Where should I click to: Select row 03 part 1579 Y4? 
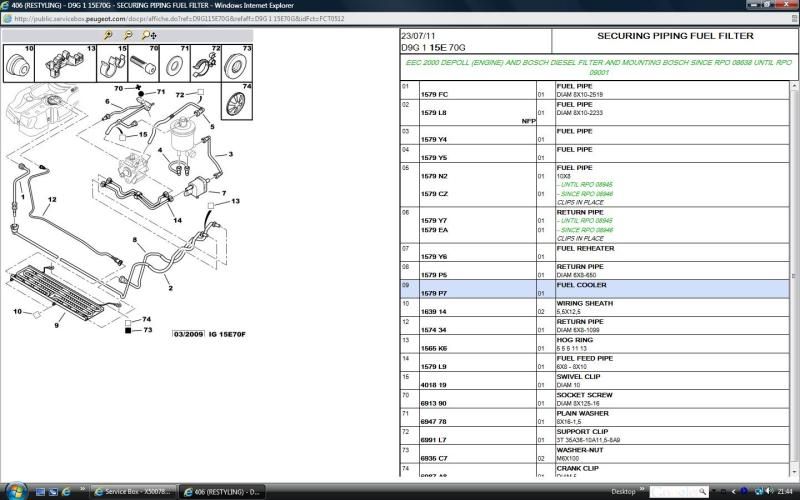[595, 135]
